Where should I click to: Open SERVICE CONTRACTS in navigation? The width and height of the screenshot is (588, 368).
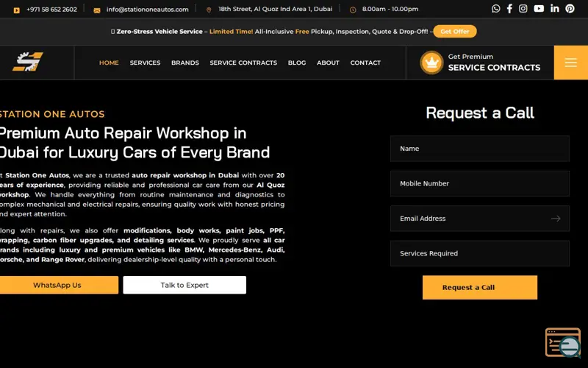[x=243, y=63]
